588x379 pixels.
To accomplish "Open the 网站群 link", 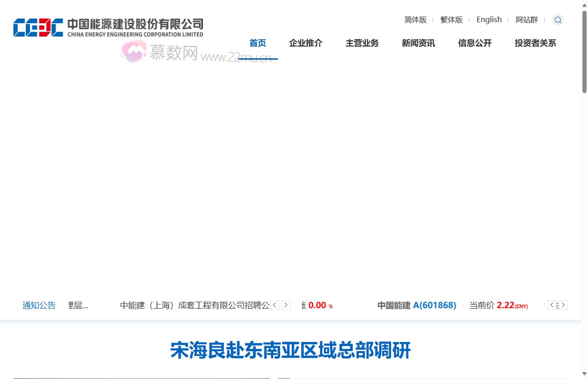I will [527, 19].
